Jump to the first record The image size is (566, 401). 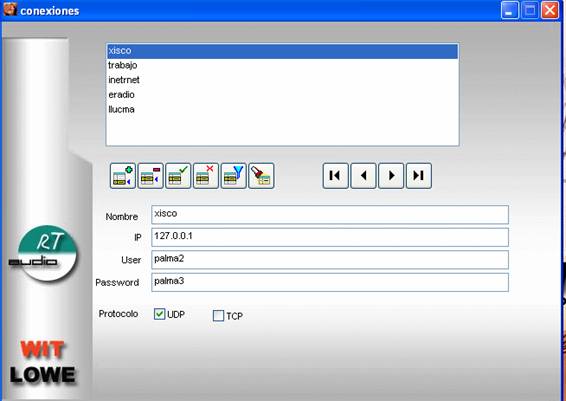[x=336, y=176]
